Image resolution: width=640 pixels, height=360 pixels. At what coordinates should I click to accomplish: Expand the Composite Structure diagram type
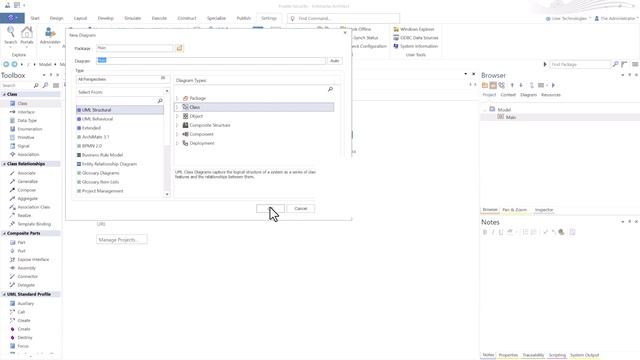[177, 125]
